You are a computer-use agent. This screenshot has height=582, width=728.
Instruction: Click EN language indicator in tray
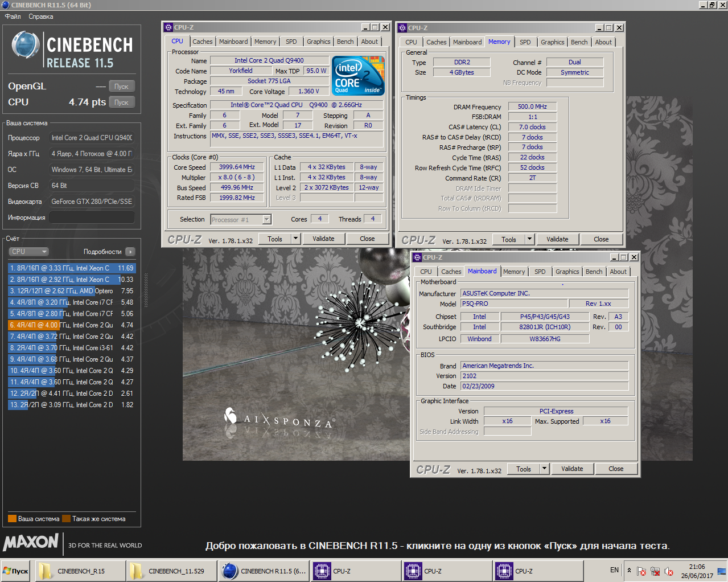pyautogui.click(x=614, y=570)
